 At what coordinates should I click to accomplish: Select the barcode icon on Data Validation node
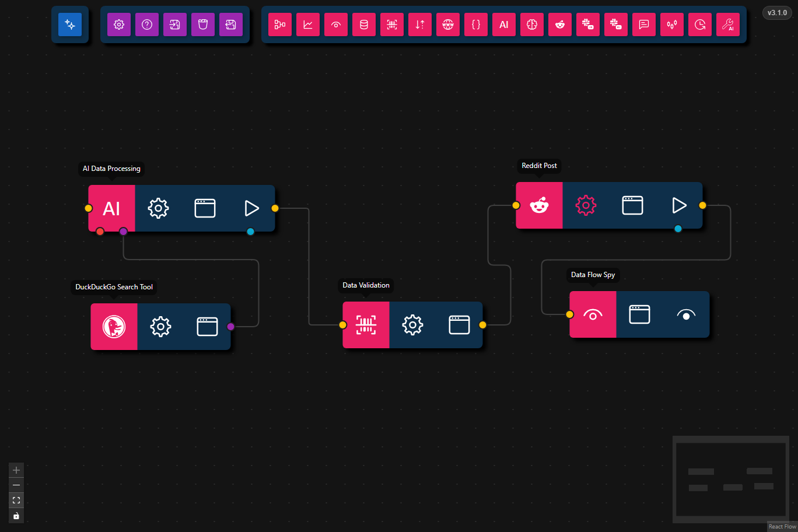coord(366,325)
